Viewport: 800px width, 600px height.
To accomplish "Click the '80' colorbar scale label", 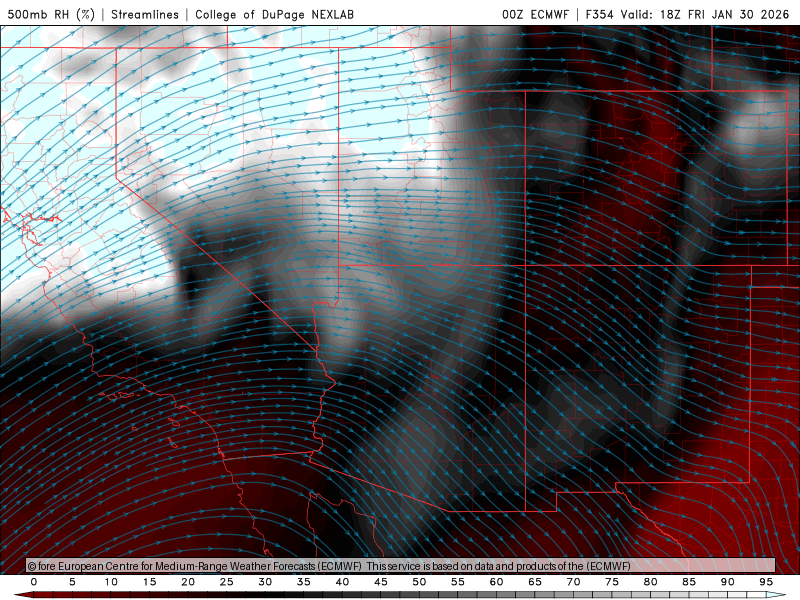I will pos(650,582).
